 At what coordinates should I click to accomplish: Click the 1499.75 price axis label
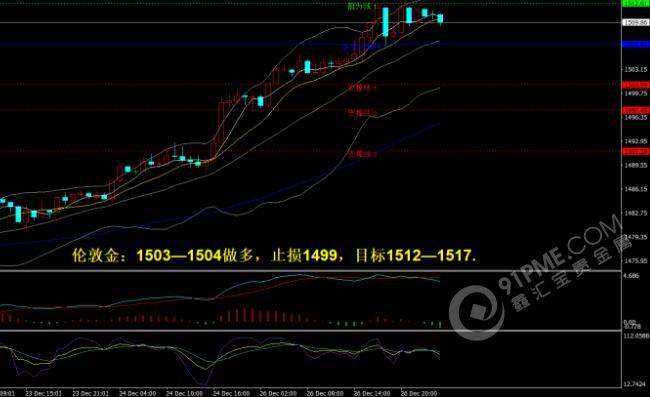pos(636,94)
